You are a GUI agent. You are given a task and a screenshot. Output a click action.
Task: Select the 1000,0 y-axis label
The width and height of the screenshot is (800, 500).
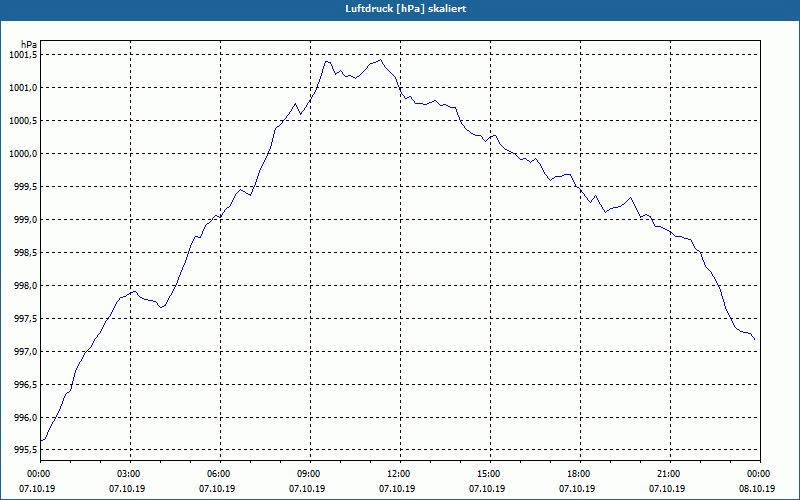point(23,154)
